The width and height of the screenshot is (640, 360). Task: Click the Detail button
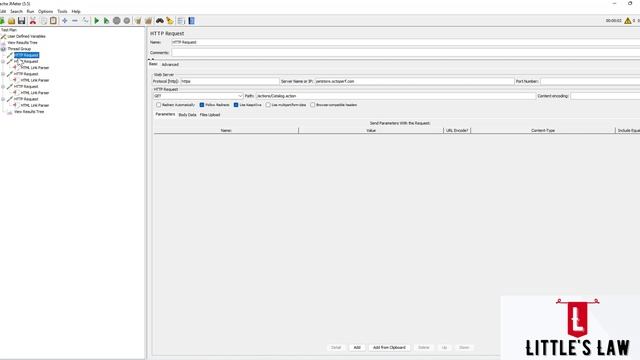click(x=336, y=347)
